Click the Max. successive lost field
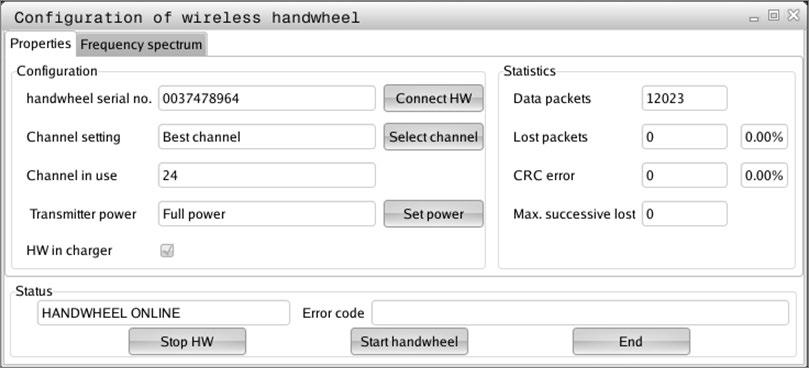The image size is (809, 368). (685, 214)
